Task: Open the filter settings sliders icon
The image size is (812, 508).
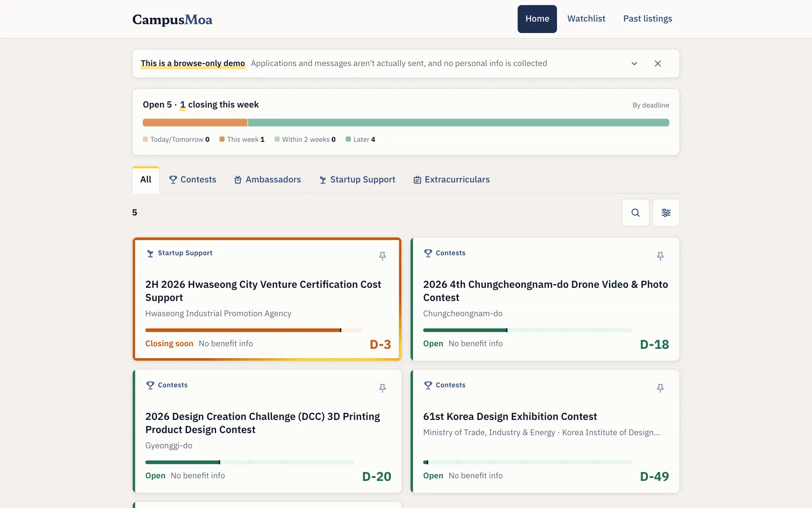Action: 666,213
